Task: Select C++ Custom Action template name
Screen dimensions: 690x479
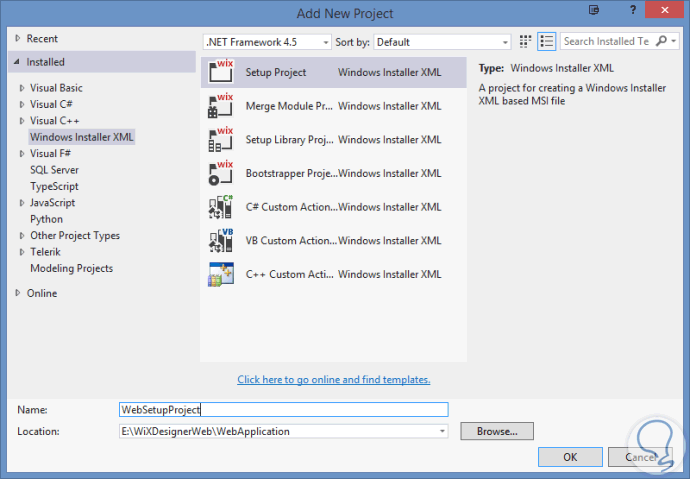Action: coord(289,274)
